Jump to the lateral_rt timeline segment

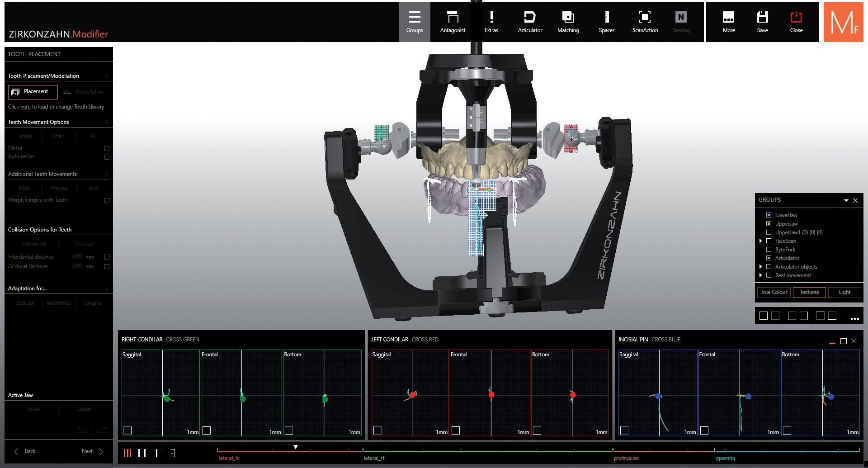[374, 458]
